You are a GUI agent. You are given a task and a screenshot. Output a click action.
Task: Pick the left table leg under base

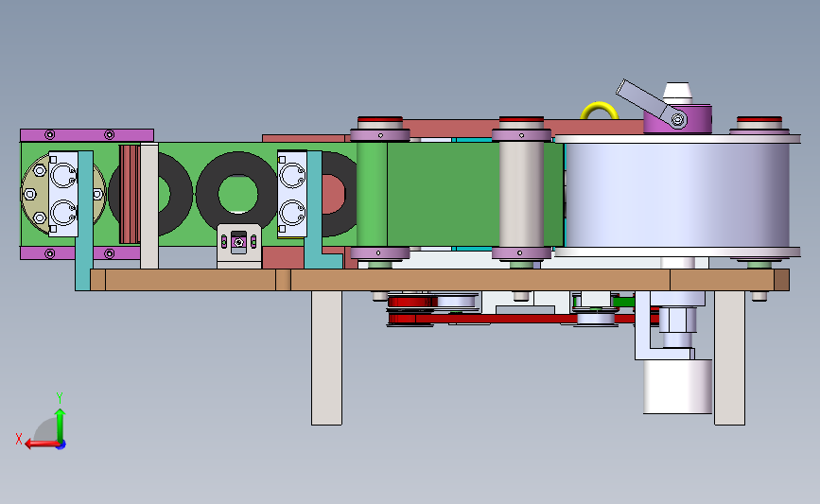pos(326,357)
